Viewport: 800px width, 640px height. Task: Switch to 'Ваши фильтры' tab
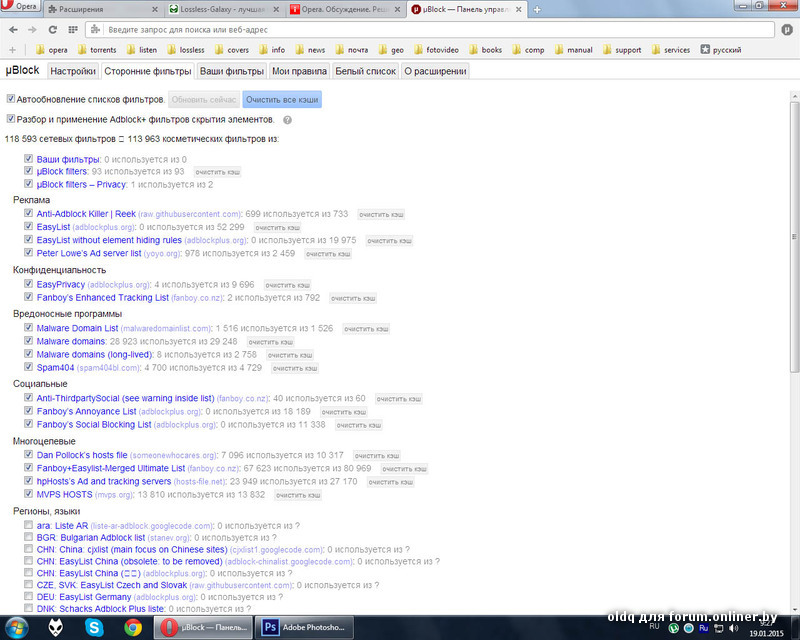point(232,71)
